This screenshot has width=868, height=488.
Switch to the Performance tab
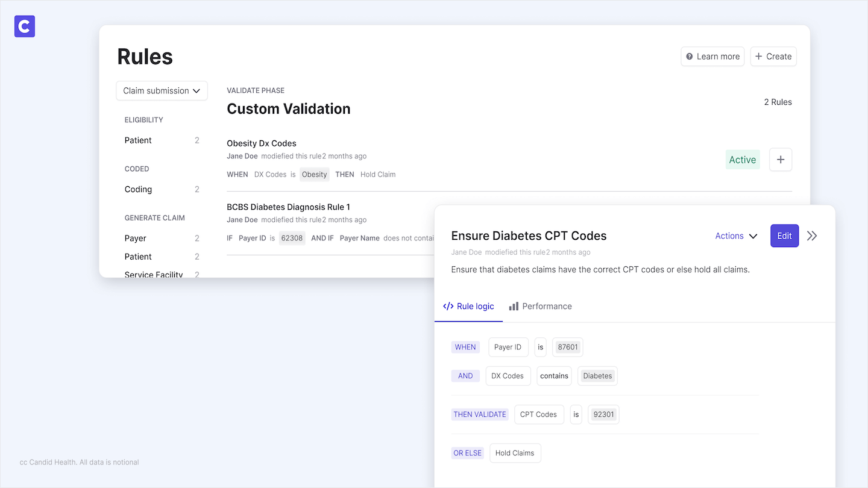540,306
